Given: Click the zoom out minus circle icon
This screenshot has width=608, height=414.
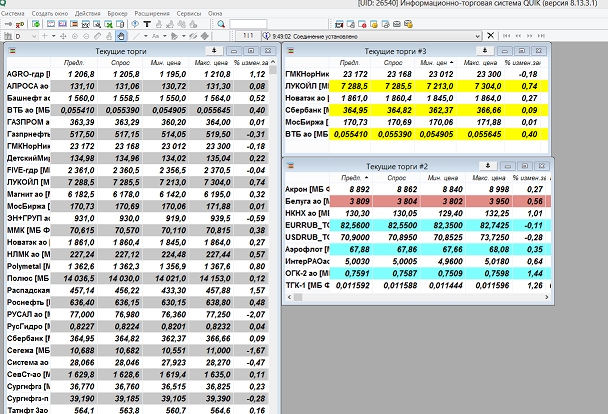Looking at the screenshot, I should (x=86, y=36).
